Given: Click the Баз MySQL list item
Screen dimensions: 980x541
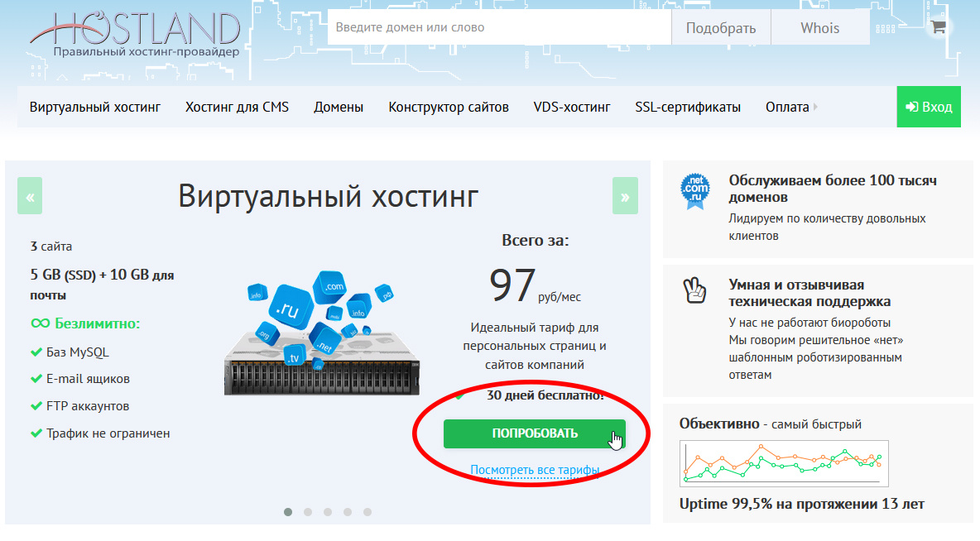Looking at the screenshot, I should 77,352.
